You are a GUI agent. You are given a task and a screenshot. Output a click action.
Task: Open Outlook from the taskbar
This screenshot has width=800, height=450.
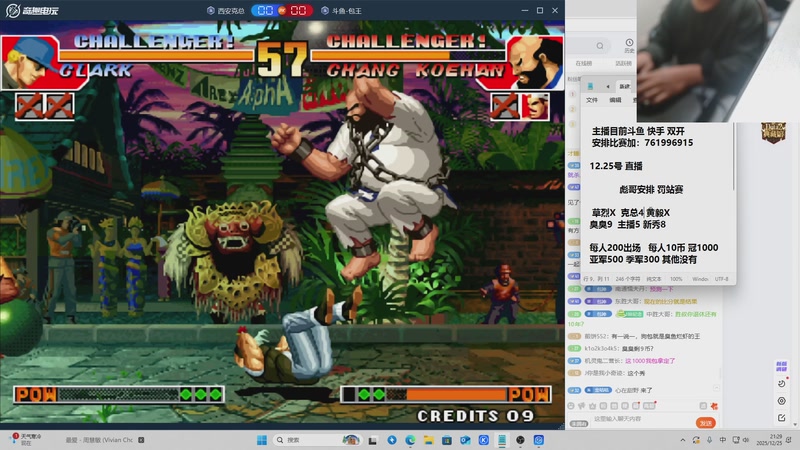coord(465,440)
